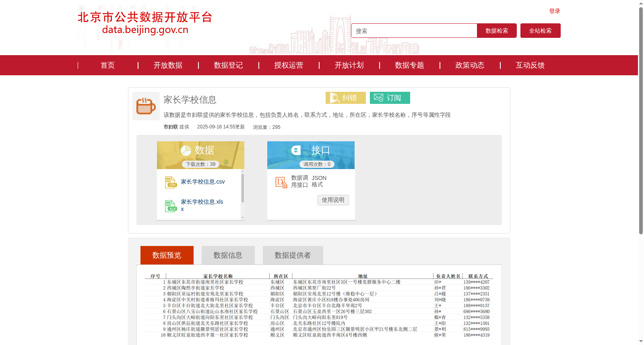The width and height of the screenshot is (644, 345).
Task: Click the 使用说明 button
Action: 333,200
